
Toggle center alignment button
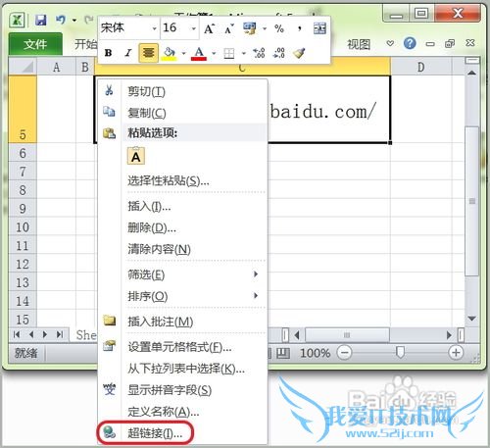[149, 53]
